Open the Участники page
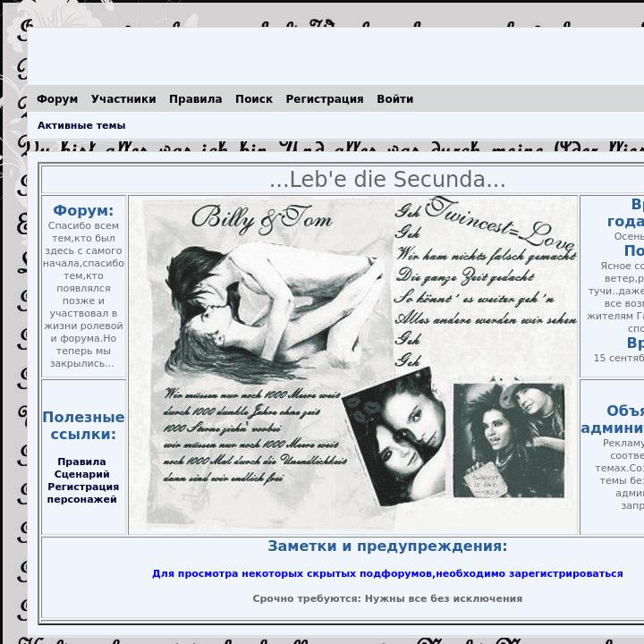644x644 pixels. coord(123,99)
